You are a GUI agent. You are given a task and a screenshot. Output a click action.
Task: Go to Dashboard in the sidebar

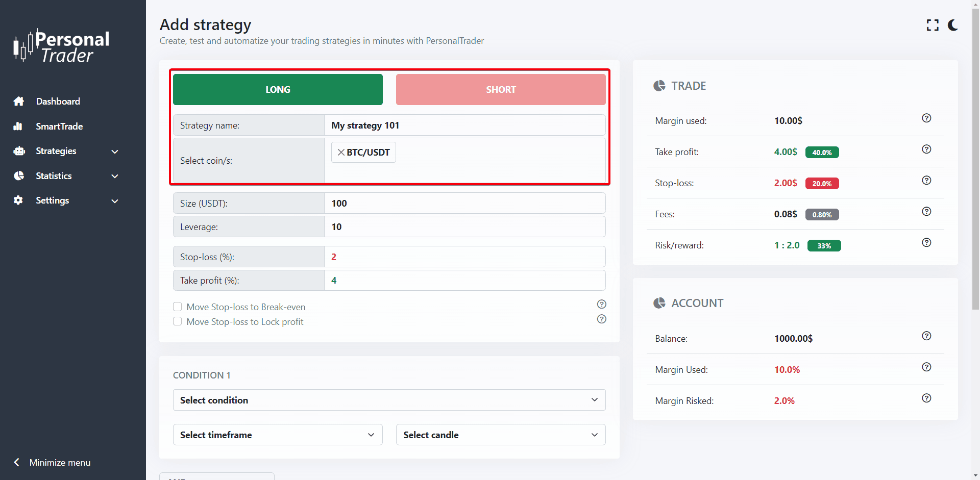coord(58,102)
